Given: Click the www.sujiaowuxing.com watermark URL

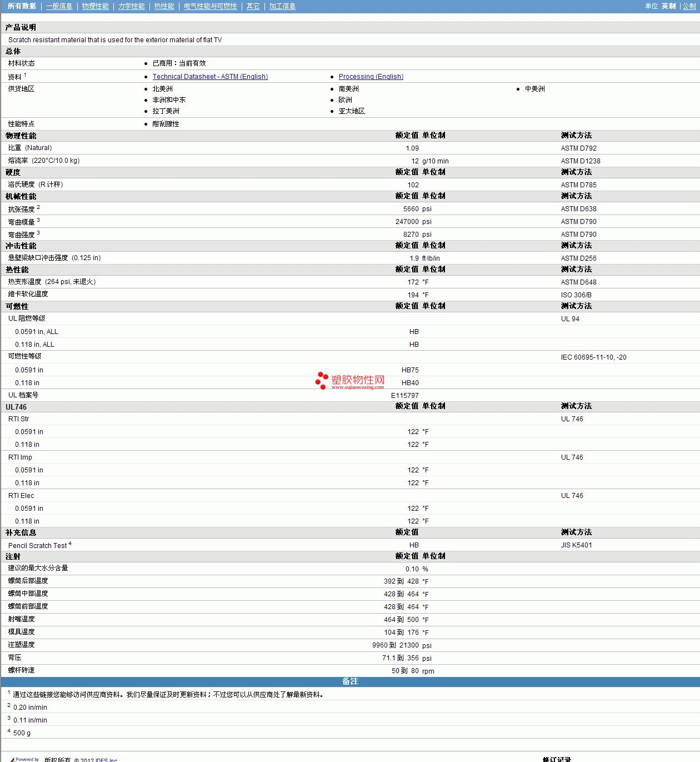Looking at the screenshot, I should tap(357, 387).
